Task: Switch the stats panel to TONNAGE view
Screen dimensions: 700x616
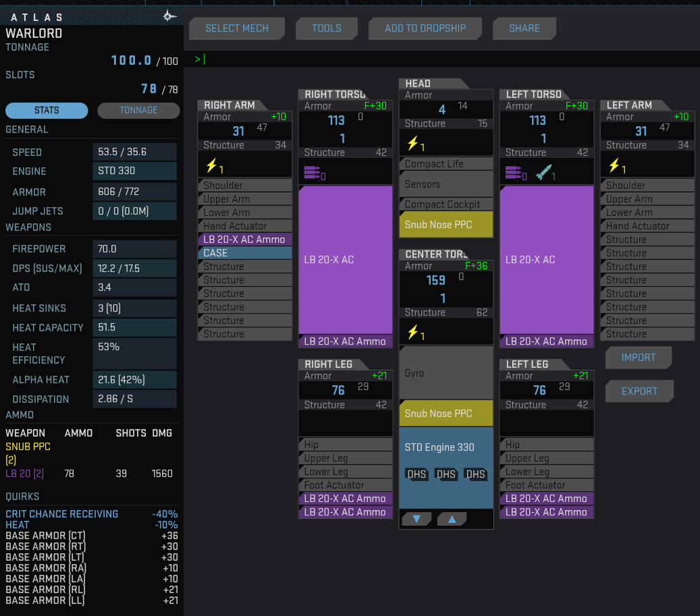Action: coord(138,111)
